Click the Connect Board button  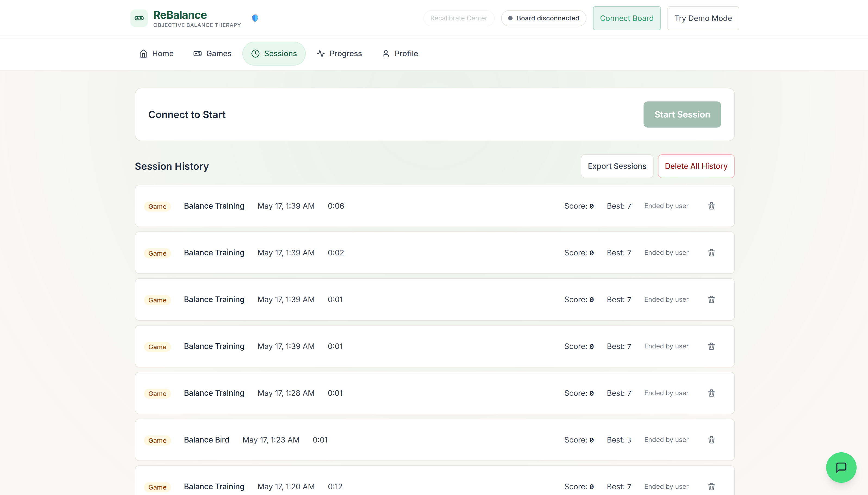click(627, 18)
